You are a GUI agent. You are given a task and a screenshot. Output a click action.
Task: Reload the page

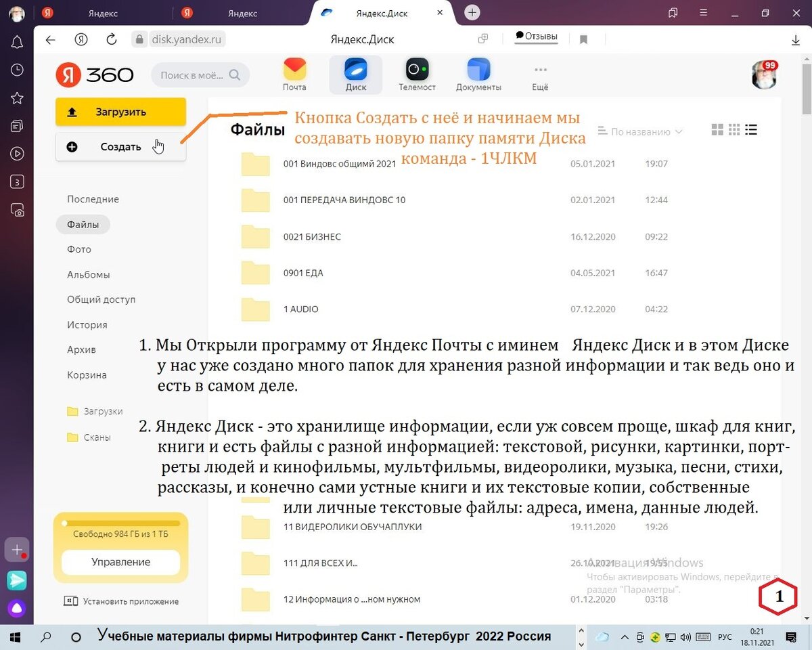pos(112,40)
